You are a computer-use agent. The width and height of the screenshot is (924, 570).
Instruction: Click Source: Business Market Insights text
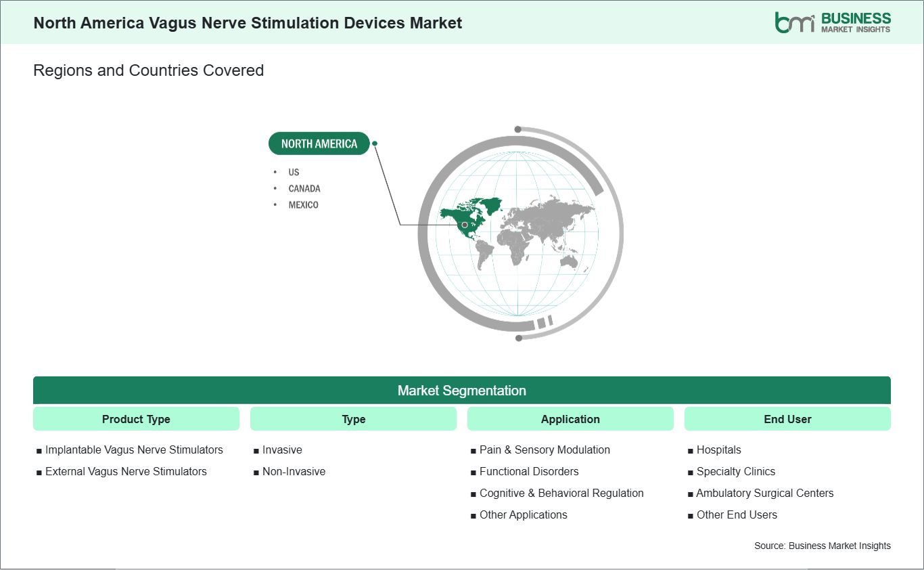tap(823, 546)
